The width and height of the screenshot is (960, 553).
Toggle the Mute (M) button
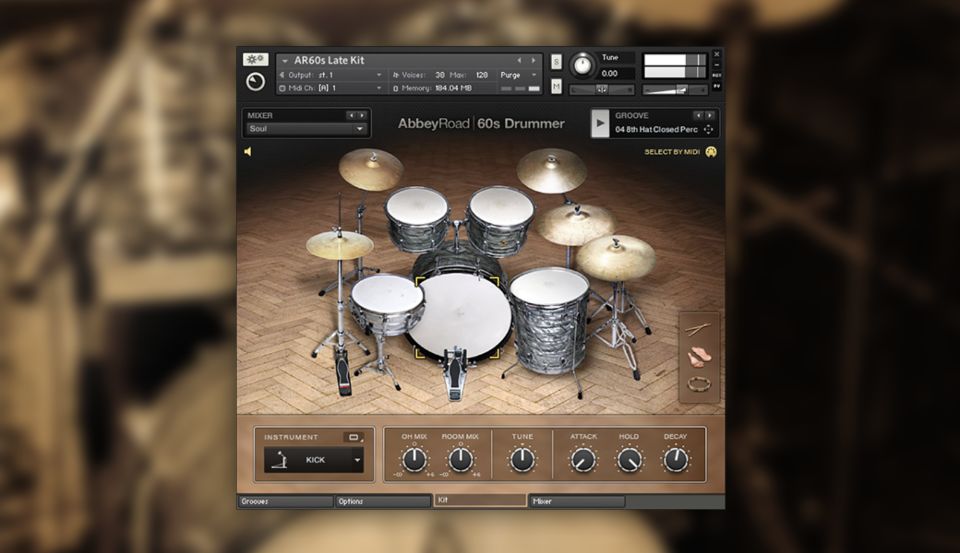point(556,86)
